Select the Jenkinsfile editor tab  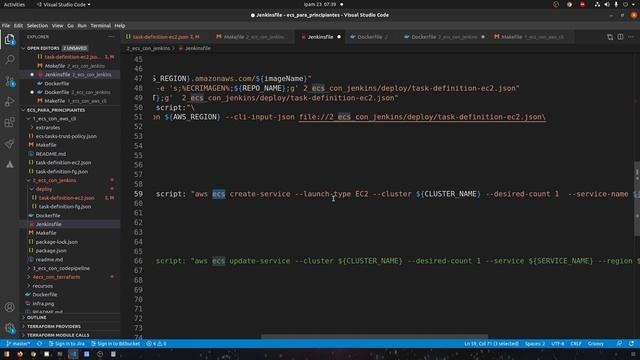pos(320,37)
